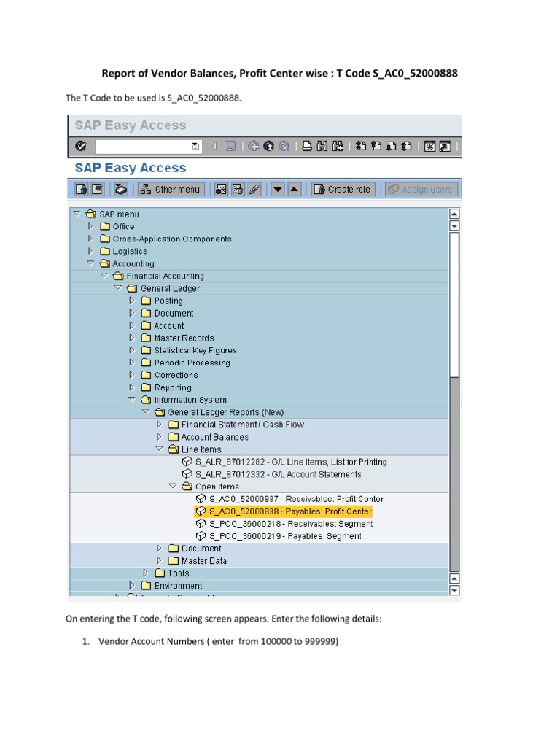Click the Enter checkmark icon
The height and width of the screenshot is (747, 560).
pyautogui.click(x=81, y=146)
